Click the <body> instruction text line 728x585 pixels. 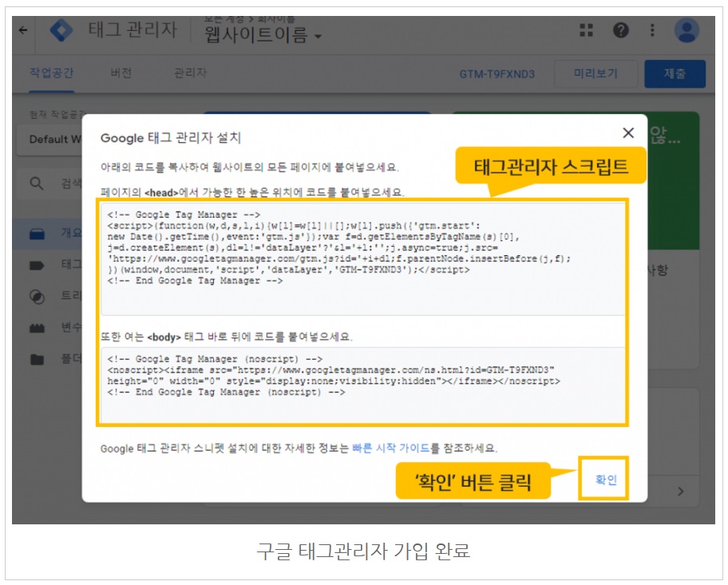point(227,337)
